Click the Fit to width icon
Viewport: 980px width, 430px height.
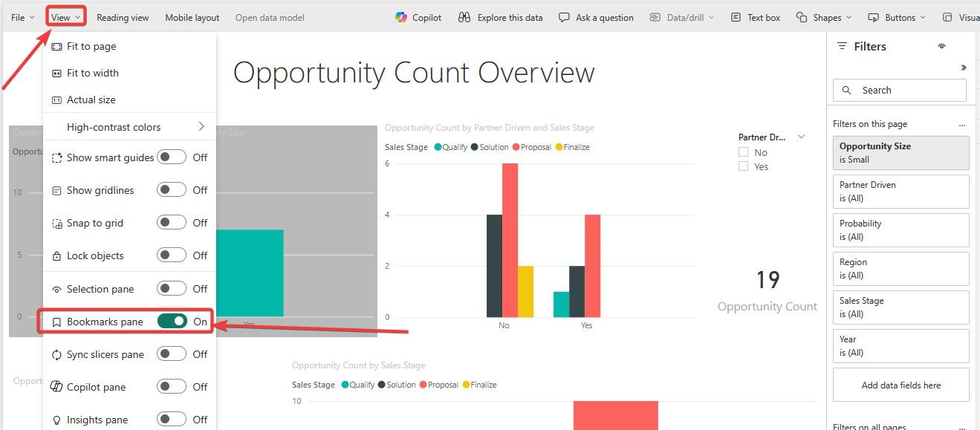(57, 73)
